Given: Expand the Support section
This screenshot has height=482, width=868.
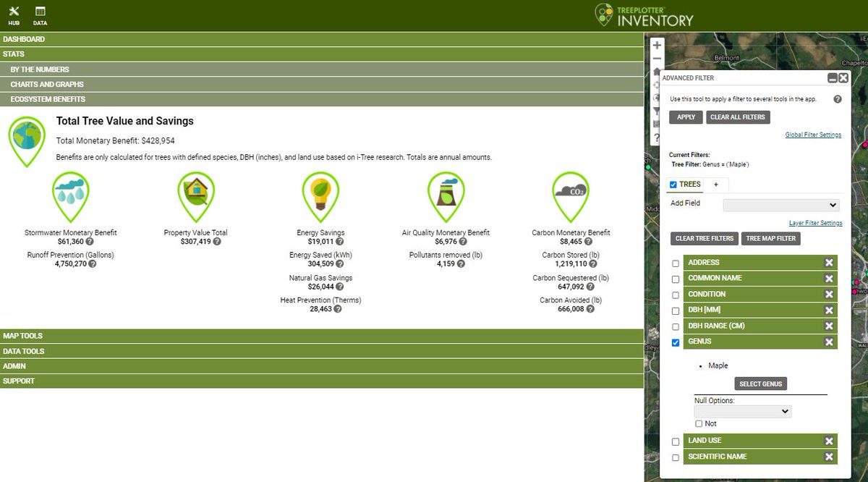Looking at the screenshot, I should 322,381.
